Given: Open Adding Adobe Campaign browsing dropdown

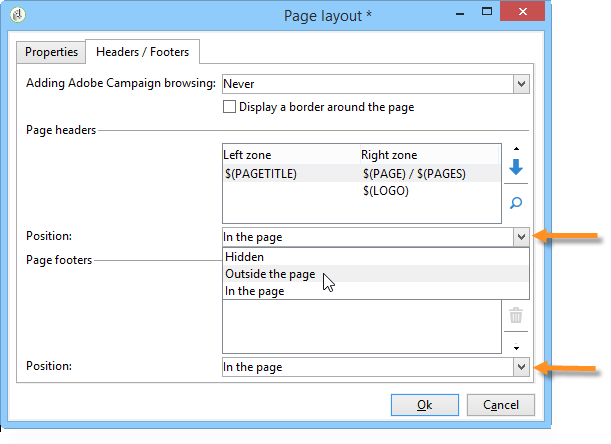Looking at the screenshot, I should (x=521, y=84).
